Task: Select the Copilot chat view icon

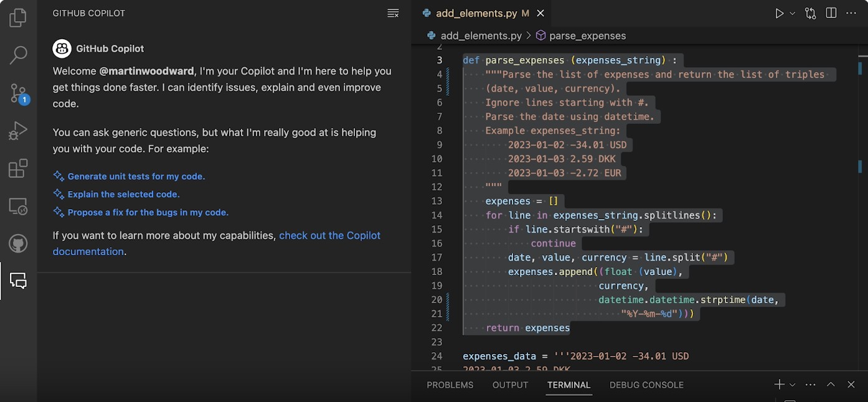Action: [x=18, y=281]
